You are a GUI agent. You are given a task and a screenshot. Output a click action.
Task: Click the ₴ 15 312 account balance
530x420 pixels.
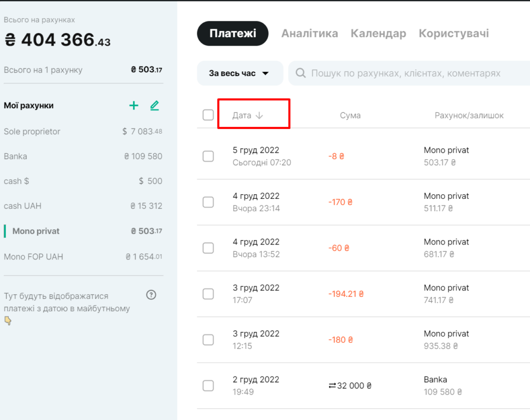[146, 206]
